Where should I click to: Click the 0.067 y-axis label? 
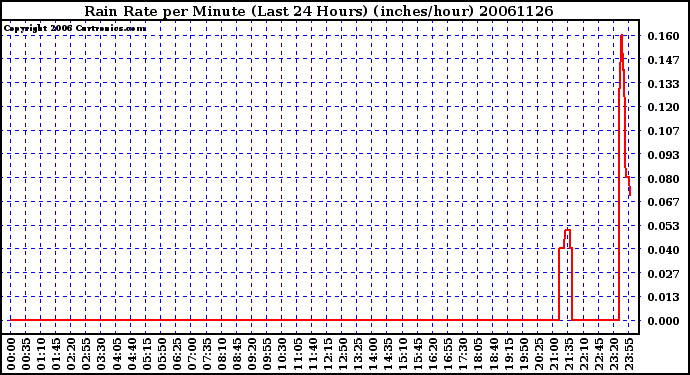(663, 202)
